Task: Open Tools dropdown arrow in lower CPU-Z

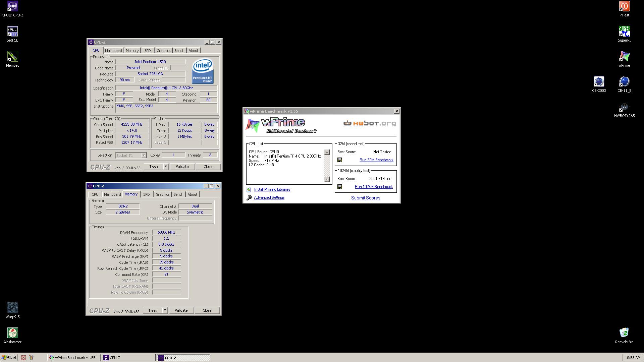Action: pos(165,310)
